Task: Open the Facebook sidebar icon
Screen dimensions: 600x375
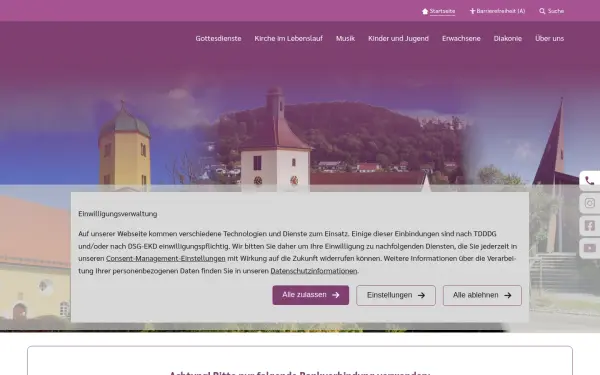Action: pos(590,225)
